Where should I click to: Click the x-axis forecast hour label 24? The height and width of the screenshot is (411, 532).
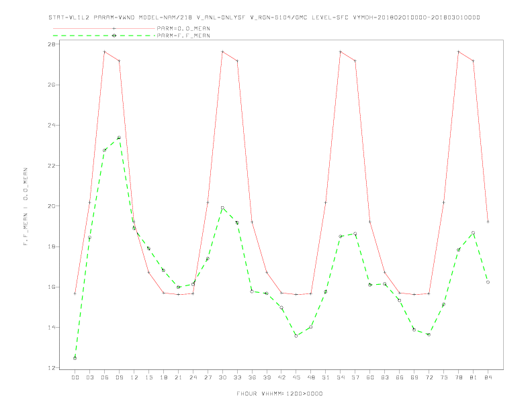[193, 377]
